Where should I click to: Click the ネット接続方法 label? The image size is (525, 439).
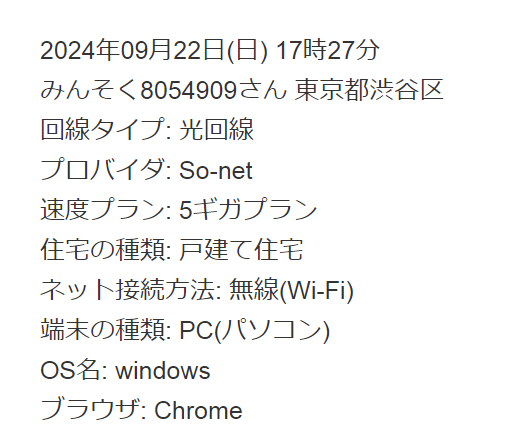127,289
